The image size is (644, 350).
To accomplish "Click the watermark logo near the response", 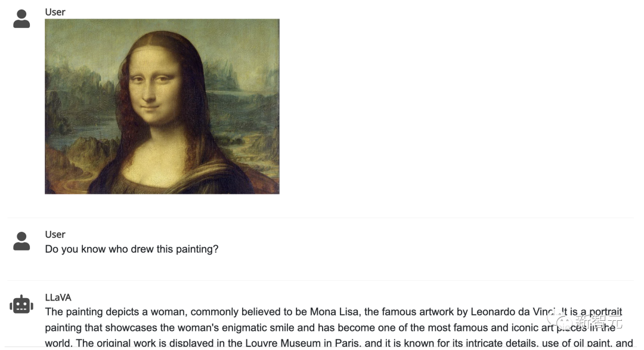I will (x=585, y=321).
